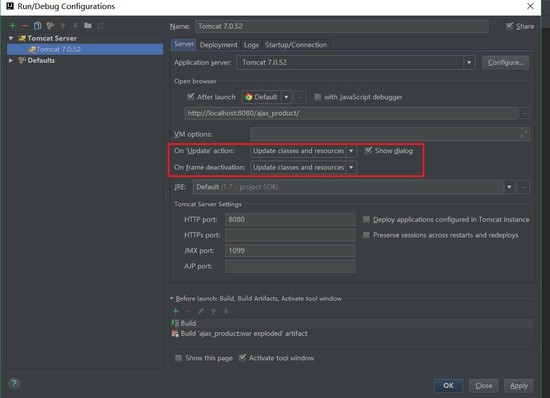This screenshot has width=550, height=398.
Task: Expand Defaults tree node
Action: tap(11, 60)
